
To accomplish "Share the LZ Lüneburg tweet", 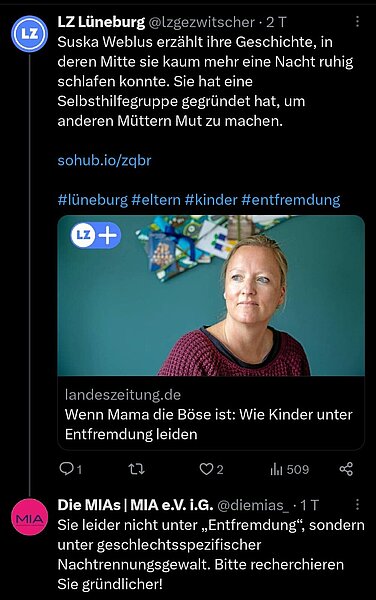I will point(346,469).
